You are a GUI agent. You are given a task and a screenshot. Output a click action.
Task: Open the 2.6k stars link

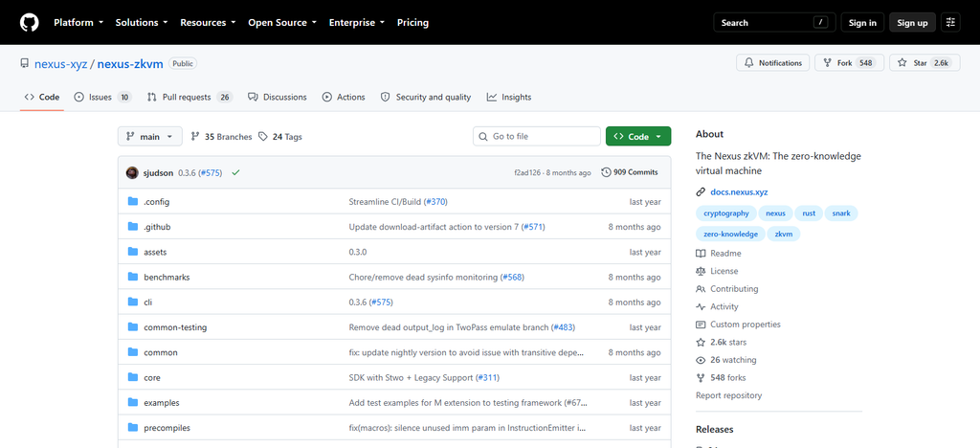tap(722, 343)
